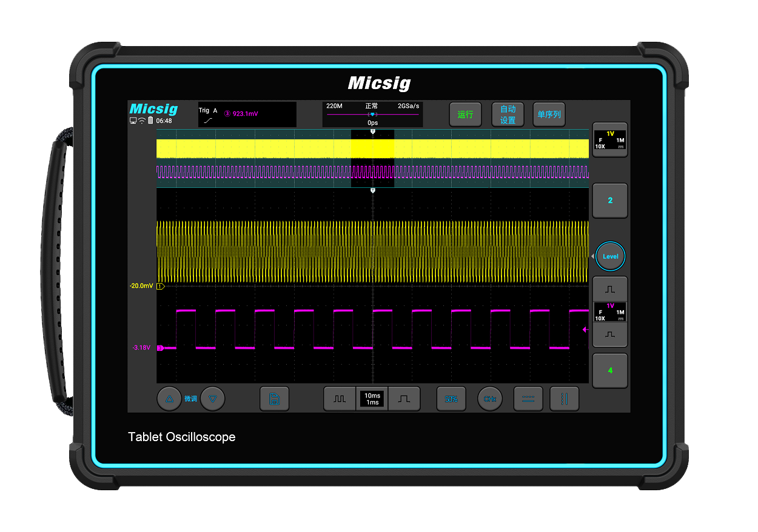Open the Trig A trigger settings panel
Screen dimensions: 758x532
(x=247, y=114)
